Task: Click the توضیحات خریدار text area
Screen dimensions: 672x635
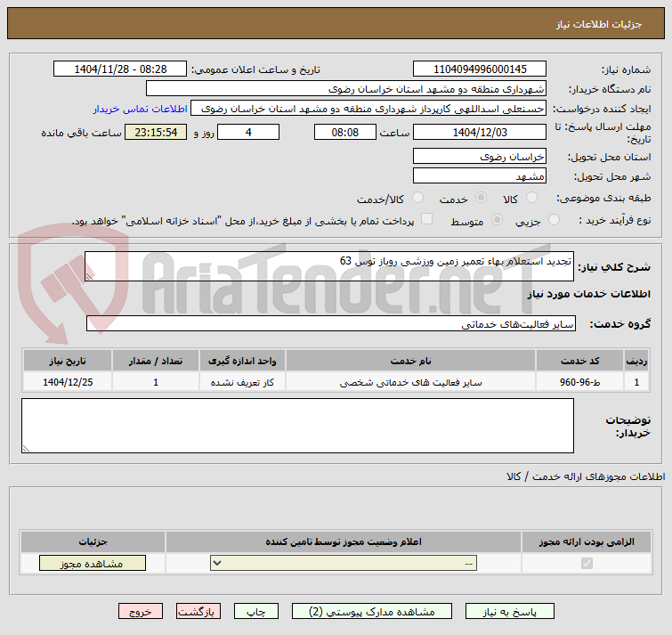Action: pos(297,426)
